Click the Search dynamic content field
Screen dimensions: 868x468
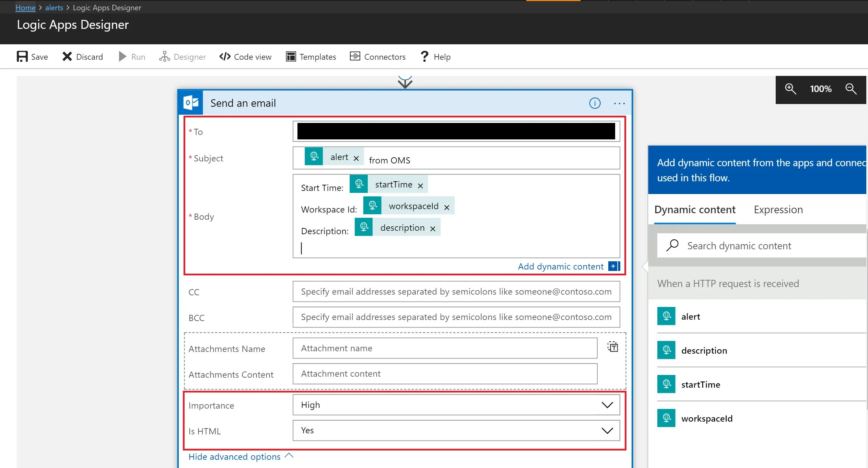[x=762, y=246]
